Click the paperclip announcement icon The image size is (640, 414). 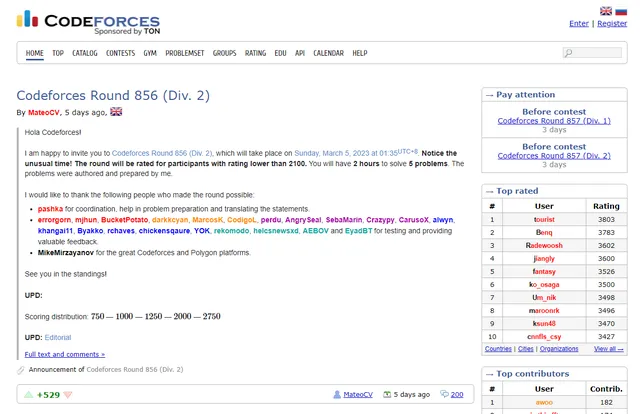(x=21, y=370)
